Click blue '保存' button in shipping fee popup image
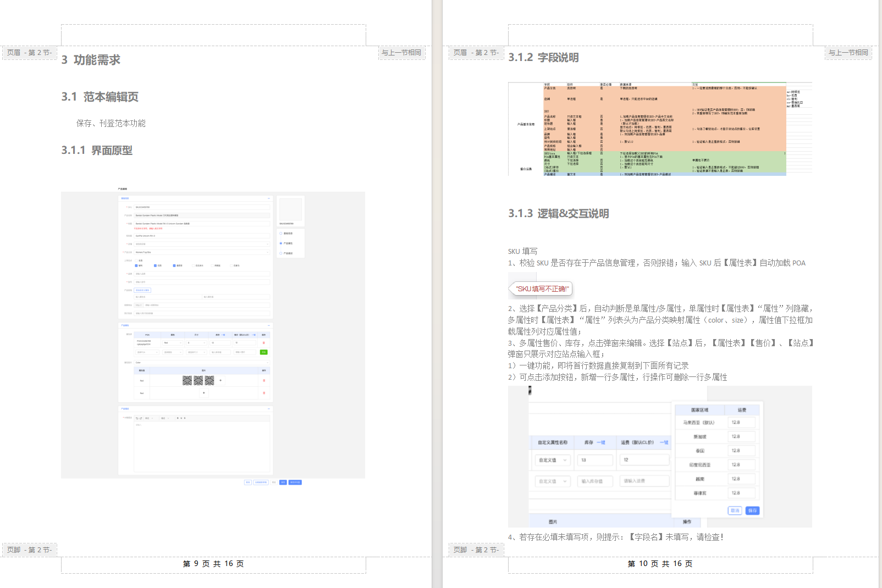The image size is (882, 588). (x=752, y=511)
